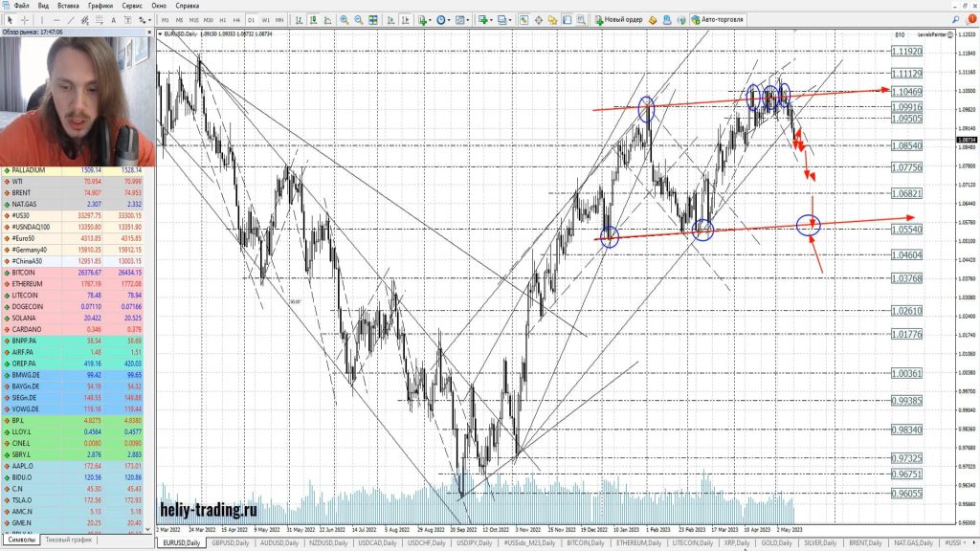Tile chart windows icon
980x551 pixels.
(372, 19)
